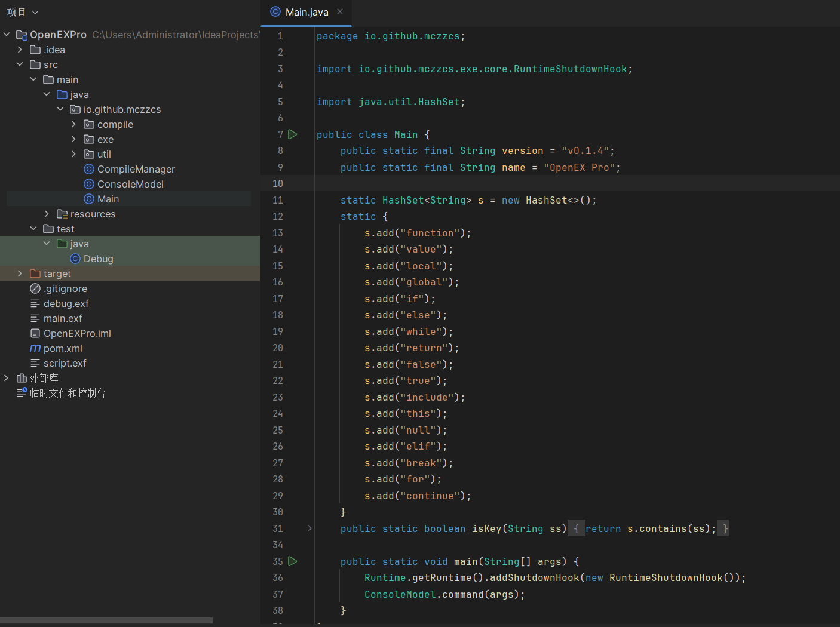Collapse the src folder
Viewport: 840px width, 627px height.
click(x=20, y=64)
